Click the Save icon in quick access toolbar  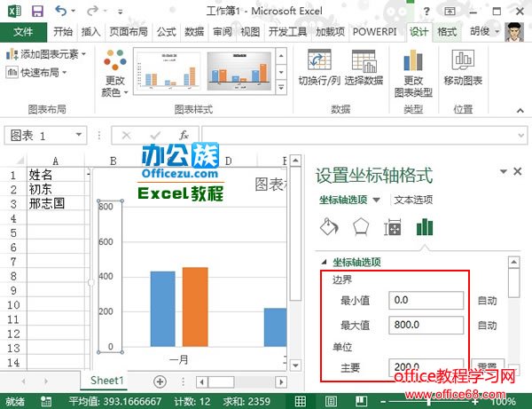pyautogui.click(x=37, y=12)
